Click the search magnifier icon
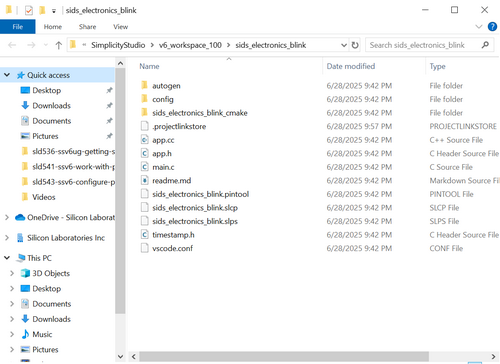500x364 pixels. pos(485,45)
